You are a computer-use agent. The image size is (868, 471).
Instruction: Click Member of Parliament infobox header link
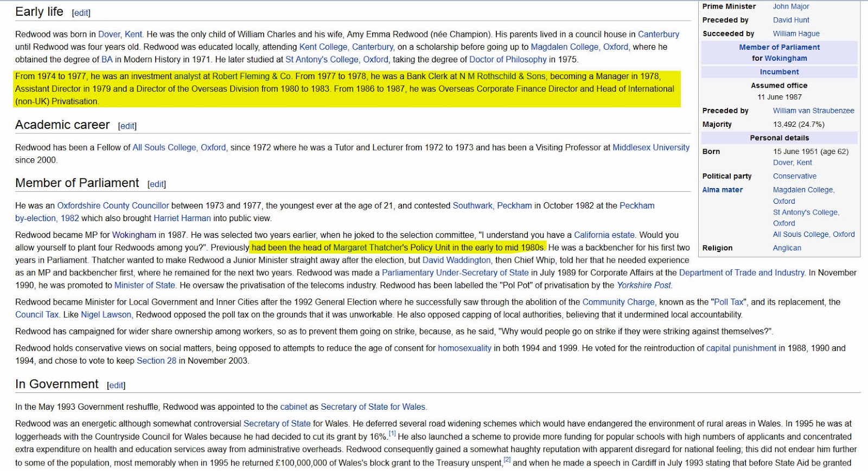pyautogui.click(x=779, y=47)
